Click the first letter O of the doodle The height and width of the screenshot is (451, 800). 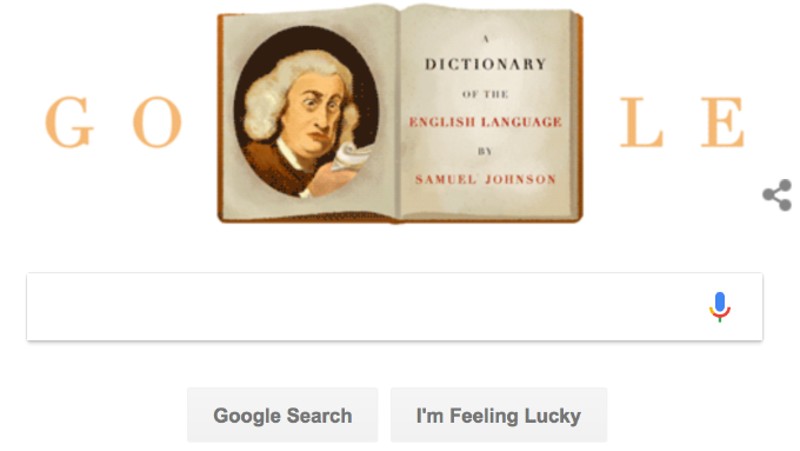(157, 121)
